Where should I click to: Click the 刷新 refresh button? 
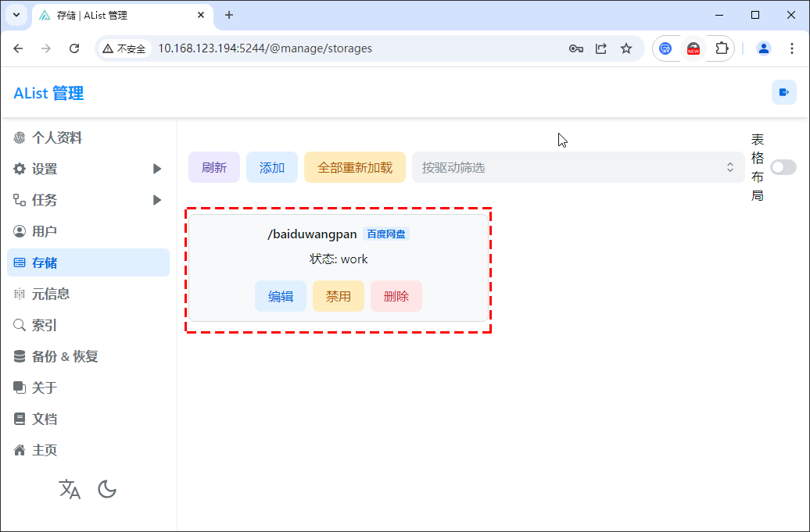214,167
